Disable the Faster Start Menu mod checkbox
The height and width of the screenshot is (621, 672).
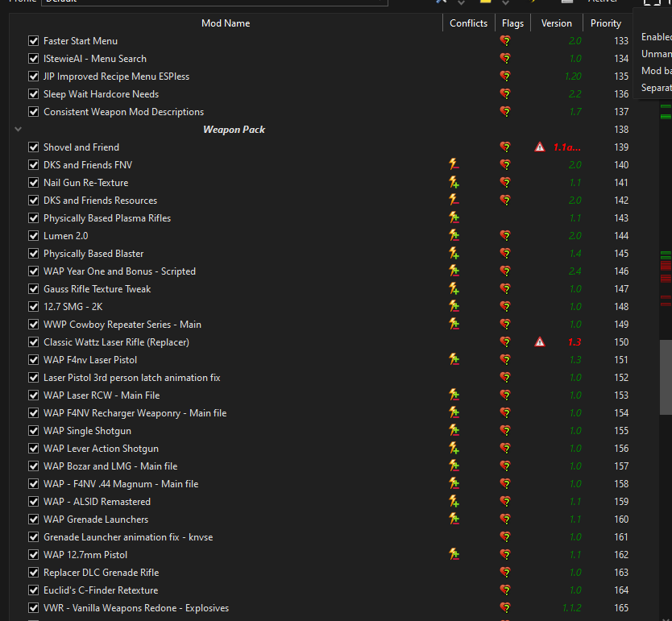(33, 41)
